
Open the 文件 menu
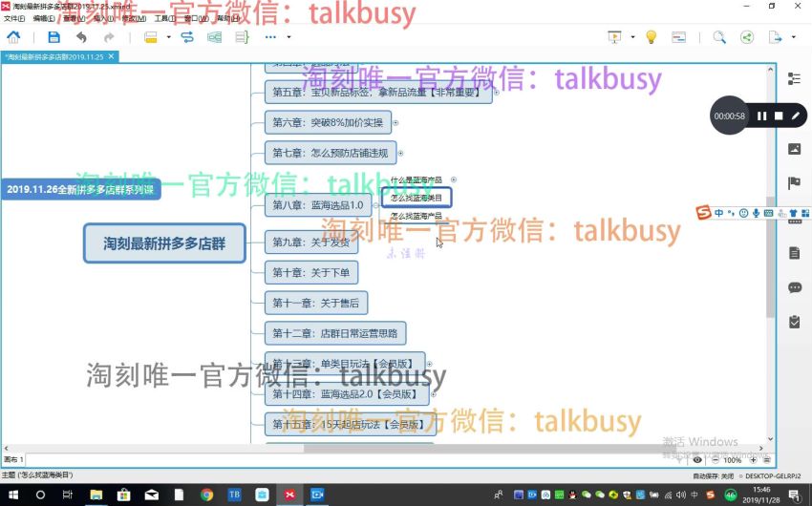pos(14,19)
